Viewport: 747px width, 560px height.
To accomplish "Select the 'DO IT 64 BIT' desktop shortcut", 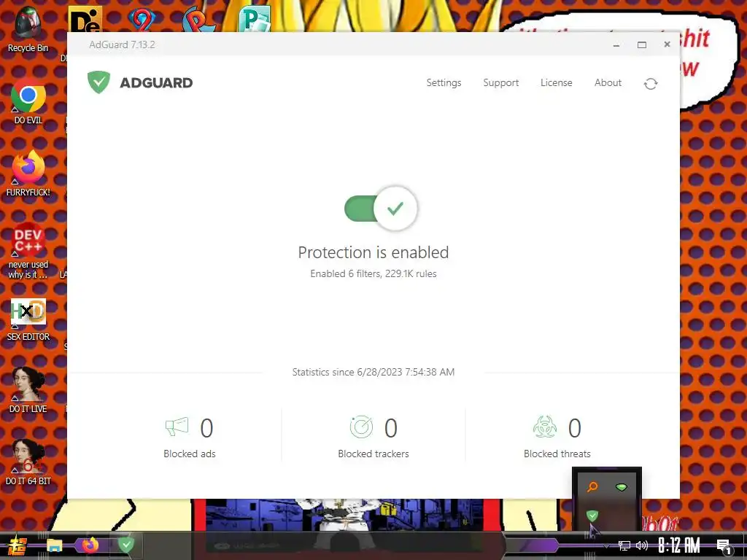I will (28, 463).
